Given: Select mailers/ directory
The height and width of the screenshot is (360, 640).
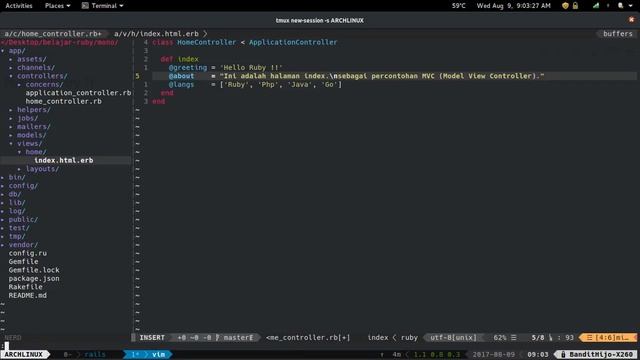Looking at the screenshot, I should pos(34,127).
